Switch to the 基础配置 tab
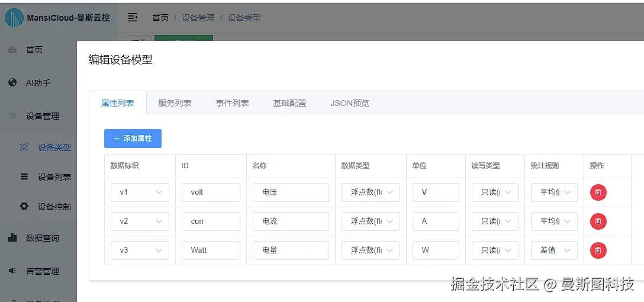644x302 pixels. (x=289, y=102)
